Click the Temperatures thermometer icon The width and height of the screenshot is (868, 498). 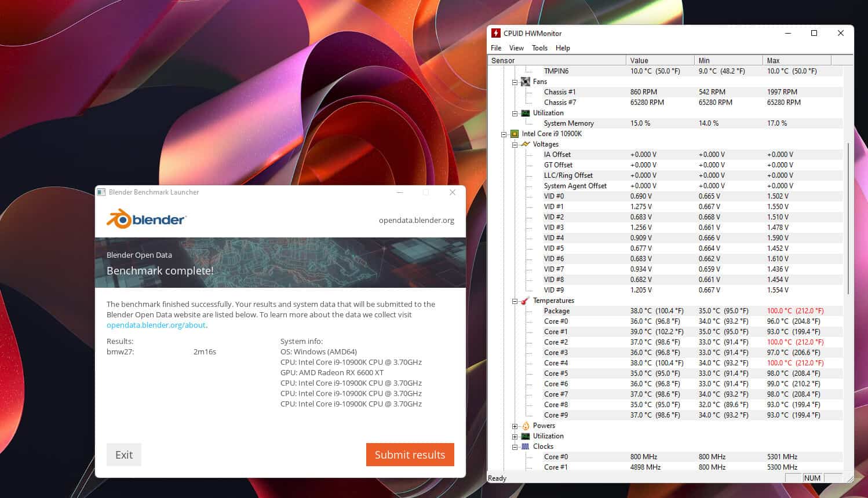(x=526, y=301)
